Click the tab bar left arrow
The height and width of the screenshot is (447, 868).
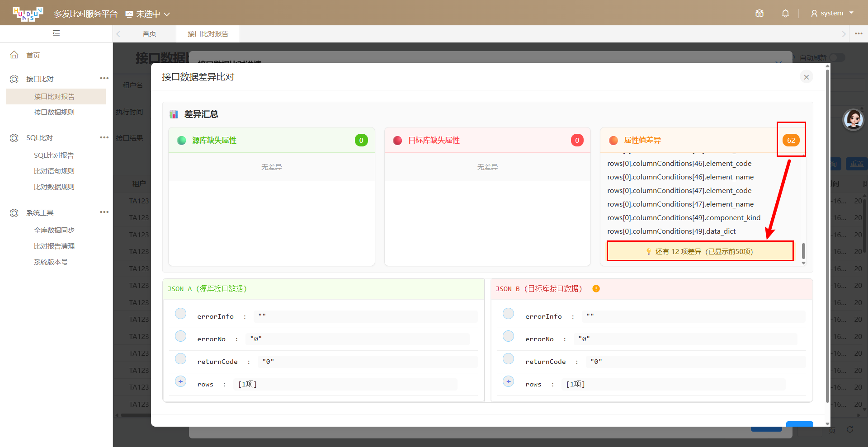click(118, 34)
